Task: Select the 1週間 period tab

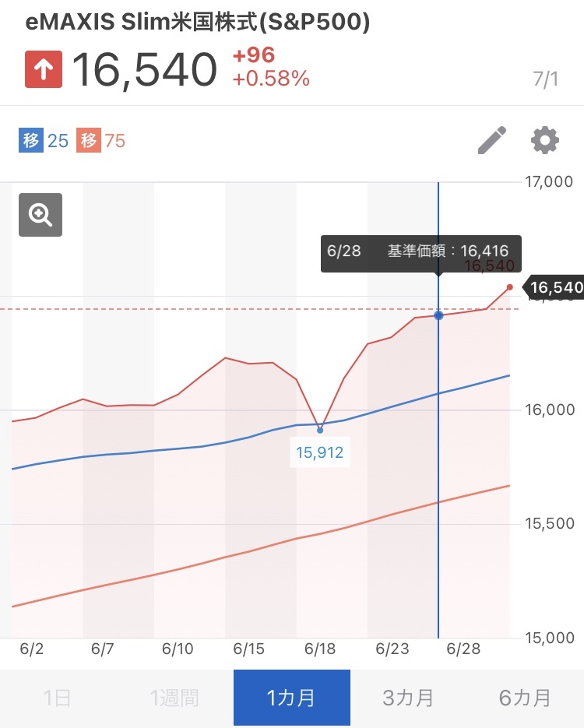Action: 174,698
